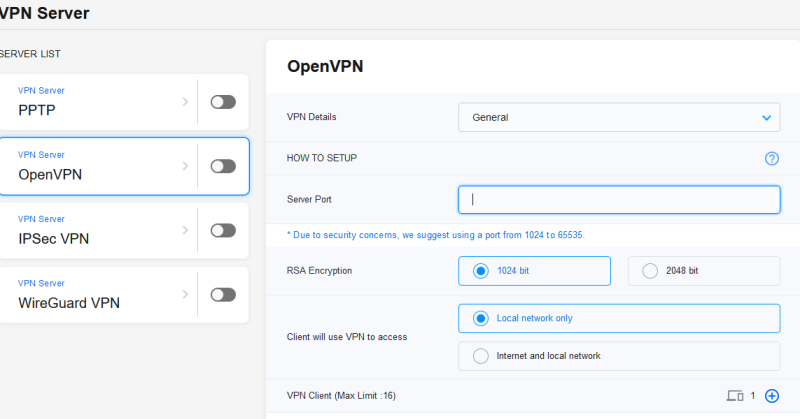The image size is (800, 419).
Task: Expand IPSec VPN entry via chevron
Action: (x=185, y=231)
